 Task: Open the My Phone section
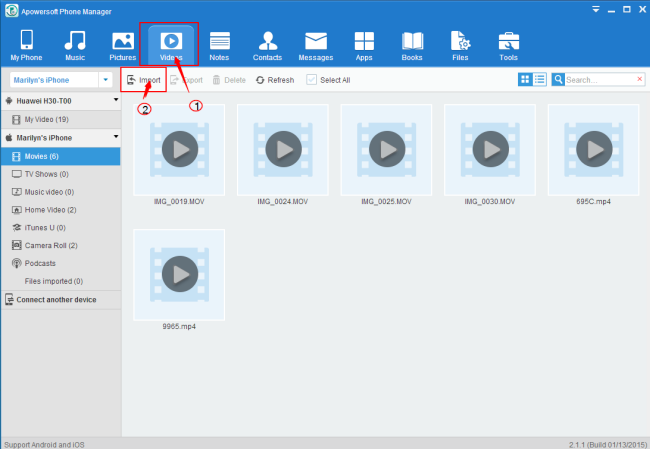[x=27, y=45]
